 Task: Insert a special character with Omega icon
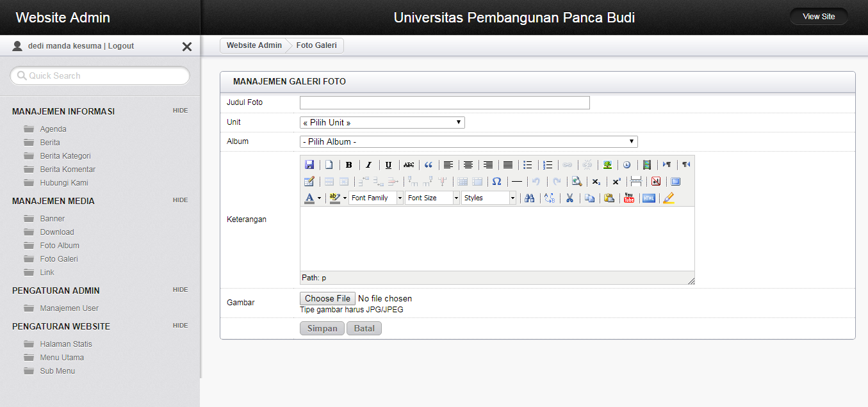coord(496,181)
